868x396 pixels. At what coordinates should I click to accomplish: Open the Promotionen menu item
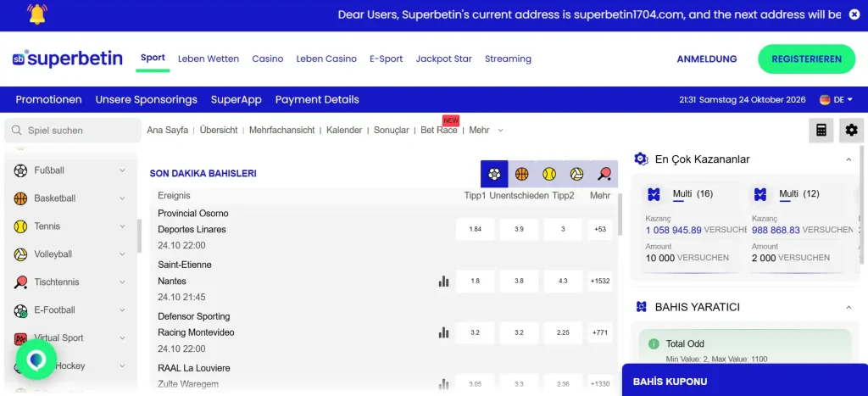[x=48, y=100]
